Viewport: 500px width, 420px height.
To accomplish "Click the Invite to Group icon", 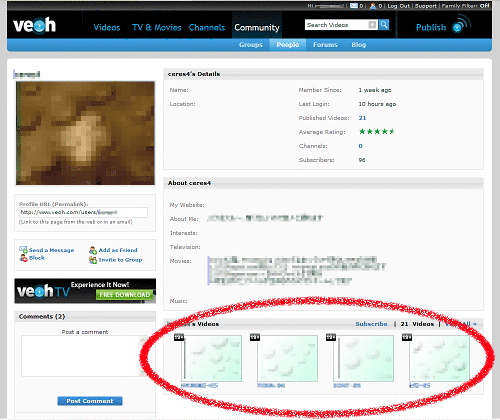I will coord(93,260).
